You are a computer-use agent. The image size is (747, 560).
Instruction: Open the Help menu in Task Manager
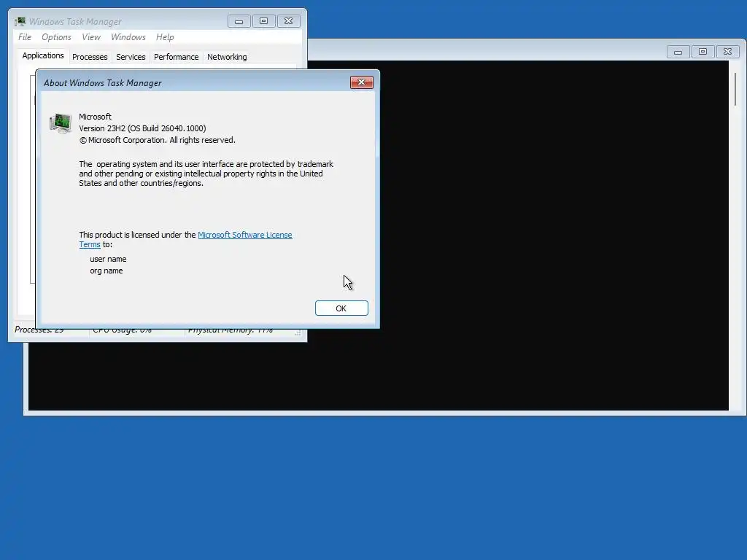tap(165, 37)
